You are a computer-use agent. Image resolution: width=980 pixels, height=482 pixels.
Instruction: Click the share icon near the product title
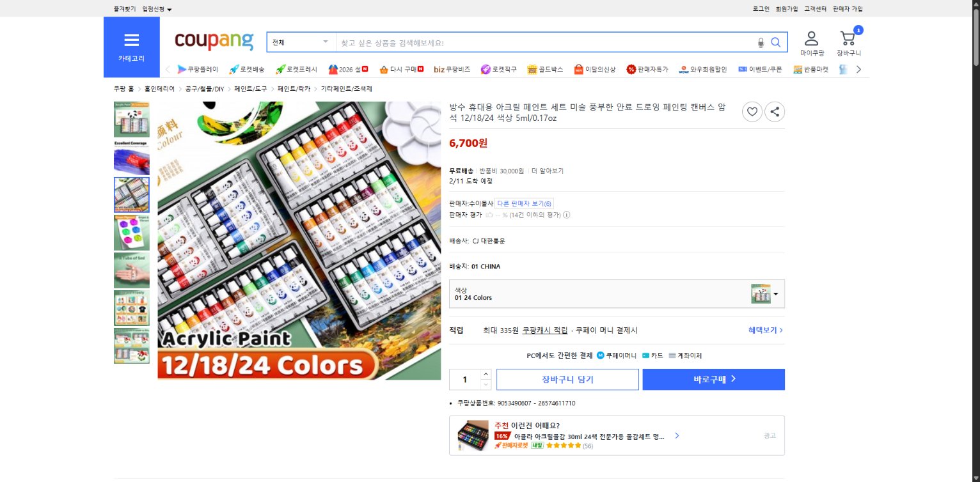click(775, 111)
